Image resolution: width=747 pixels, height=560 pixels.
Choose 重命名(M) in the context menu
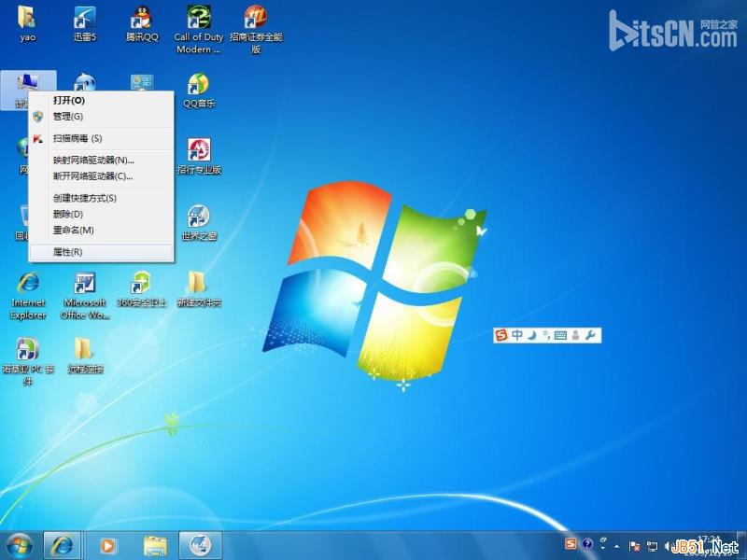(74, 230)
